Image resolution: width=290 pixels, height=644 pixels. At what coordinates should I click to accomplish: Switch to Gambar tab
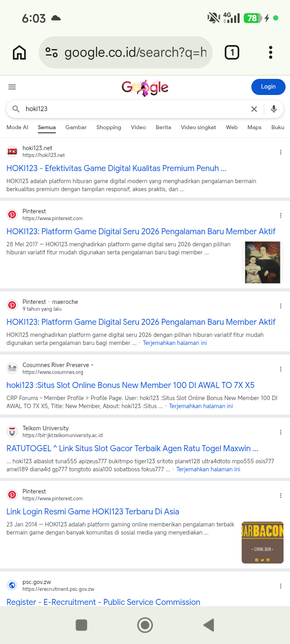tap(76, 127)
